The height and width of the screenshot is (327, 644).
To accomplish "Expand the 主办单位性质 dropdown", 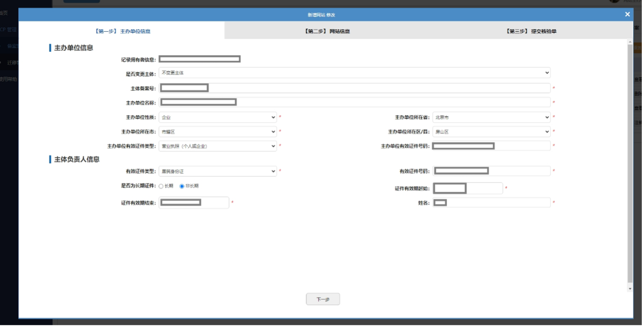I will point(218,118).
